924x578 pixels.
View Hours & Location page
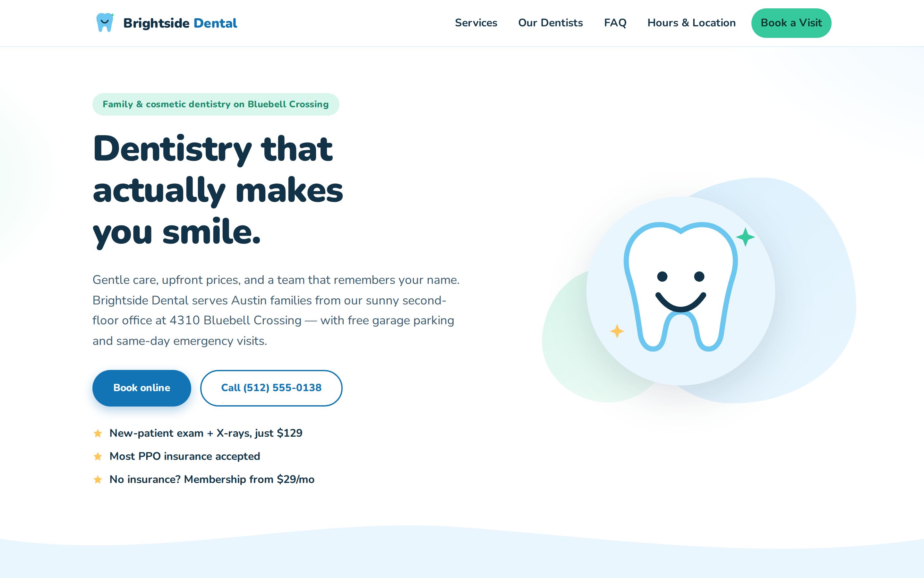click(x=691, y=23)
